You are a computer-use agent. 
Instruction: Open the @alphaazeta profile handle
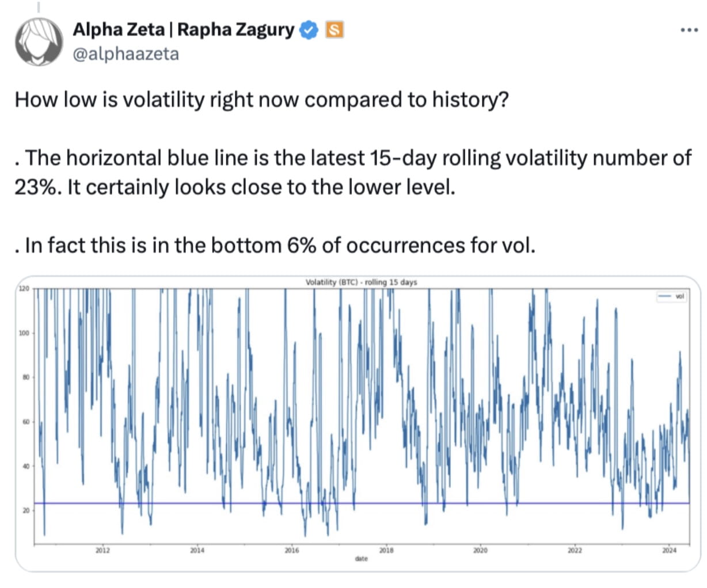pos(124,55)
